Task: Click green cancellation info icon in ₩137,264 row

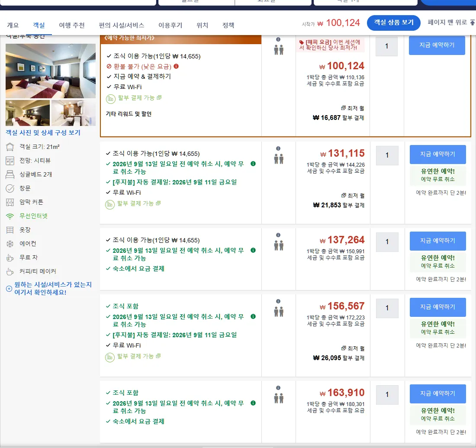Action: 253,250
